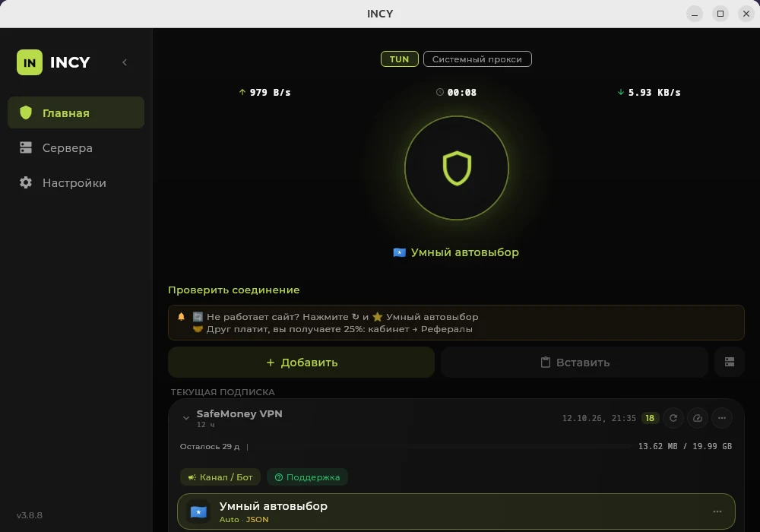
Task: Collapse the sidebar with the chevron arrow
Action: pyautogui.click(x=125, y=62)
